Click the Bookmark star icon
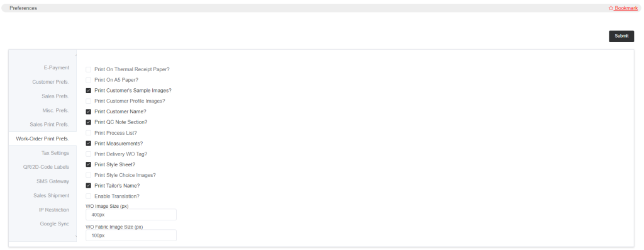 [611, 8]
